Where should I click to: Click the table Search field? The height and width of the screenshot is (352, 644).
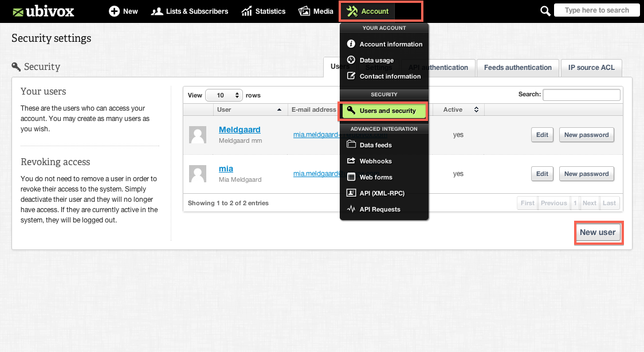tap(581, 95)
